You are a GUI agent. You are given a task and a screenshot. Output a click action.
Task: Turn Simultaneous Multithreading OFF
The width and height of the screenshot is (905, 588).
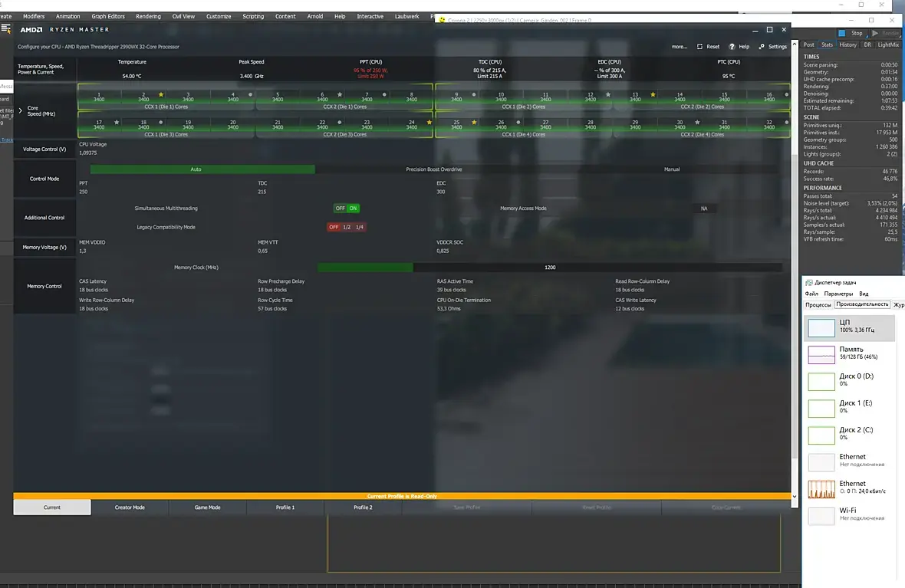point(340,209)
